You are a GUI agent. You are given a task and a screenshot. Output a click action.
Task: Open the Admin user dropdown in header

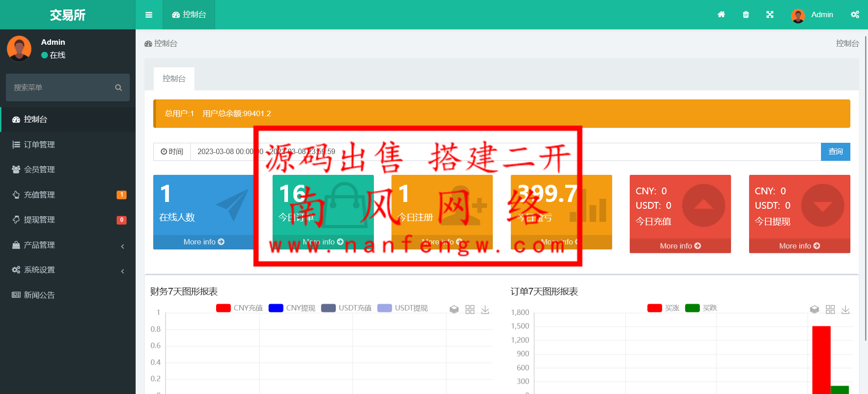(812, 15)
